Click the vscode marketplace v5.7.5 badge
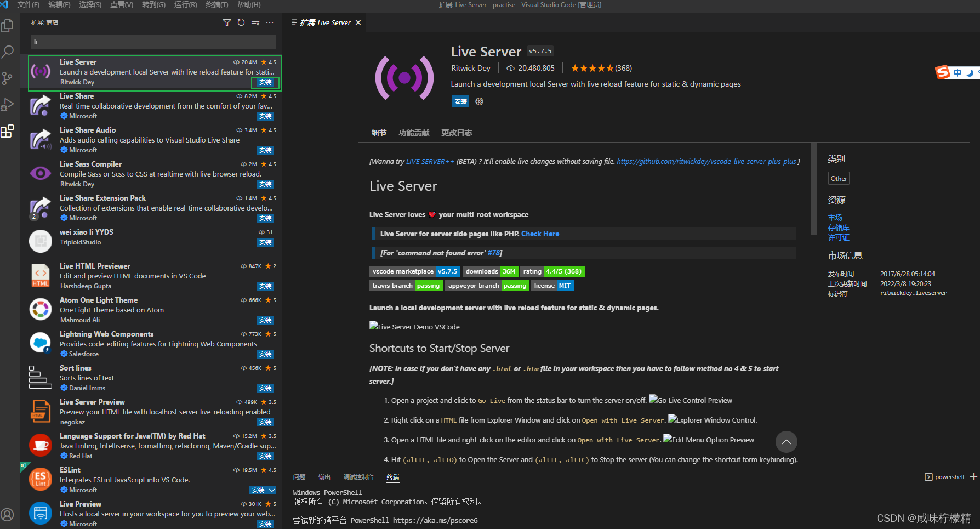 click(x=415, y=271)
